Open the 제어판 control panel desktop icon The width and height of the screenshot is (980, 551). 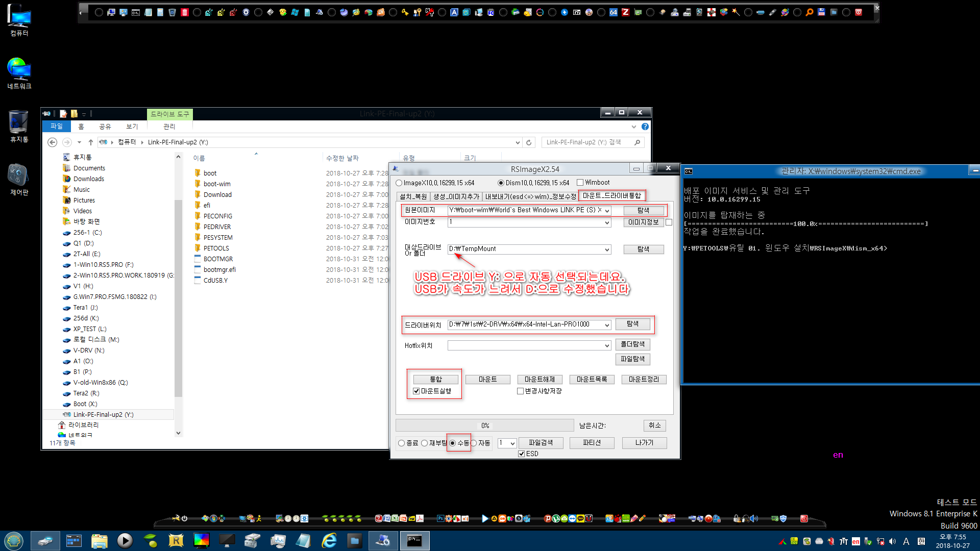(19, 180)
